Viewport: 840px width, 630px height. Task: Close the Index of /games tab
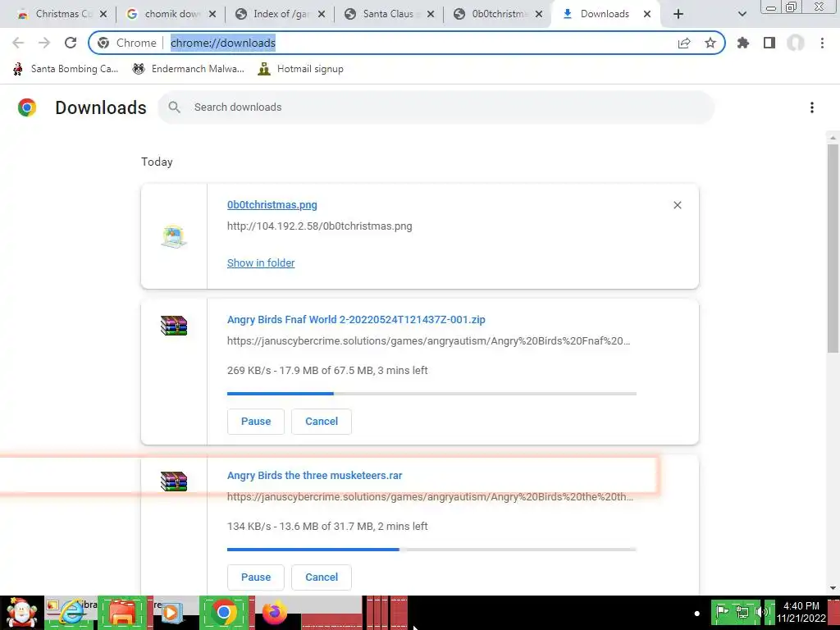322,15
